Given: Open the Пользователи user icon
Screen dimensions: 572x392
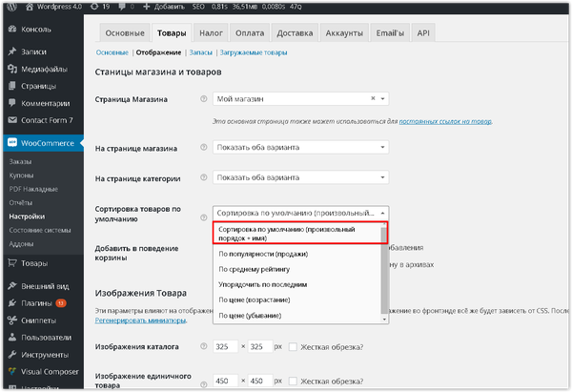Looking at the screenshot, I should [x=12, y=337].
